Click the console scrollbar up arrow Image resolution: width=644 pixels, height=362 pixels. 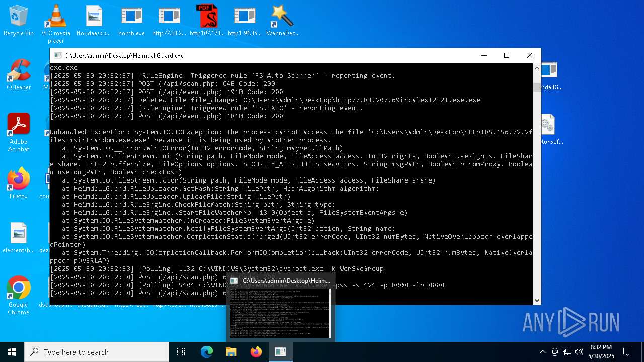537,68
